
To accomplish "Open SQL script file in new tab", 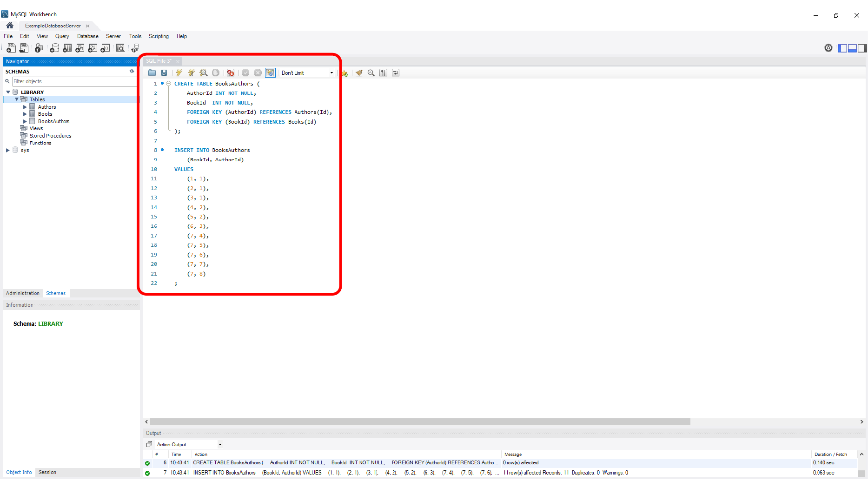I will coord(24,48).
